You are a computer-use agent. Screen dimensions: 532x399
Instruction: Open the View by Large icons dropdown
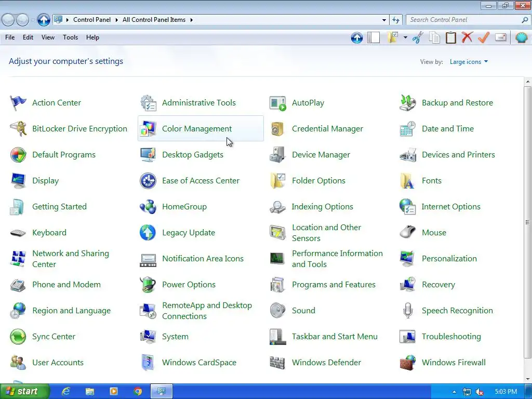(469, 62)
